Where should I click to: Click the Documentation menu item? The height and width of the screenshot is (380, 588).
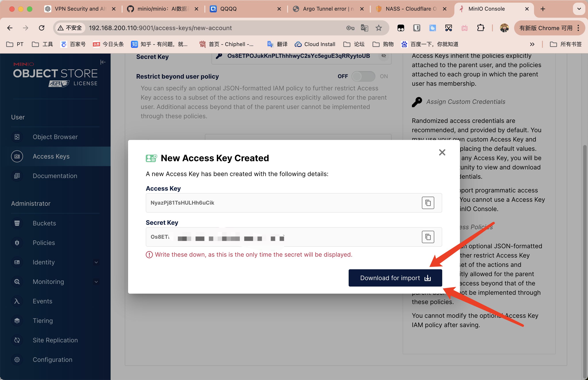pyautogui.click(x=55, y=175)
